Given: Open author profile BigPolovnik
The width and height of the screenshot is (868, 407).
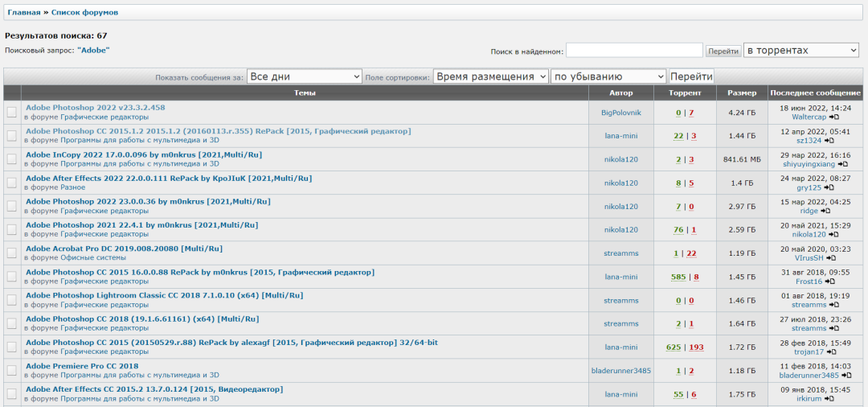Looking at the screenshot, I should [x=621, y=113].
